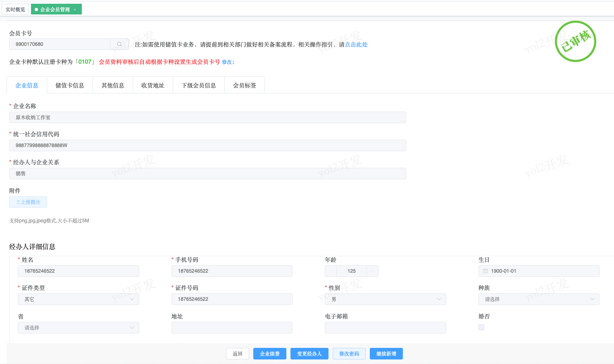Viewport: 614px width, 364px height.
Task: Open the 企业信息 tab
Action: click(27, 86)
